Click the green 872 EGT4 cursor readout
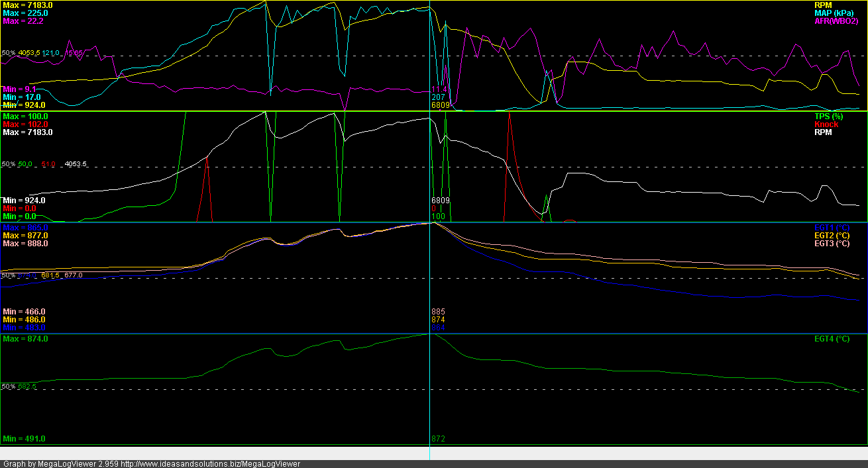This screenshot has height=468, width=868. 438,439
